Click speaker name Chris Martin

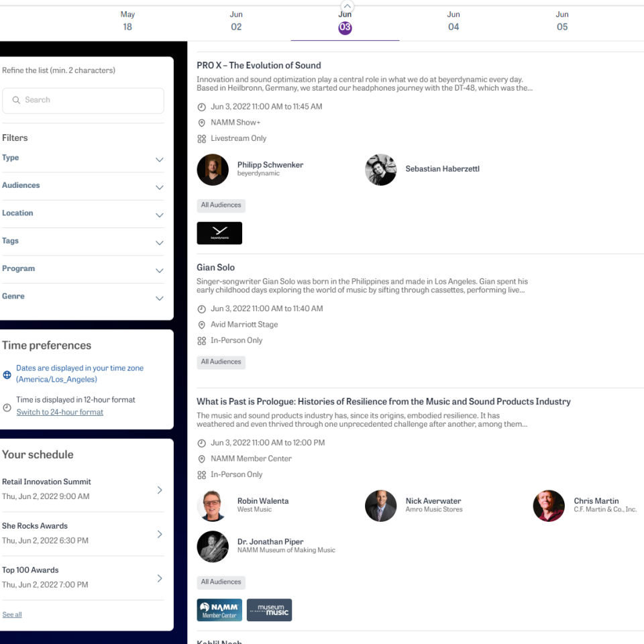click(x=596, y=501)
